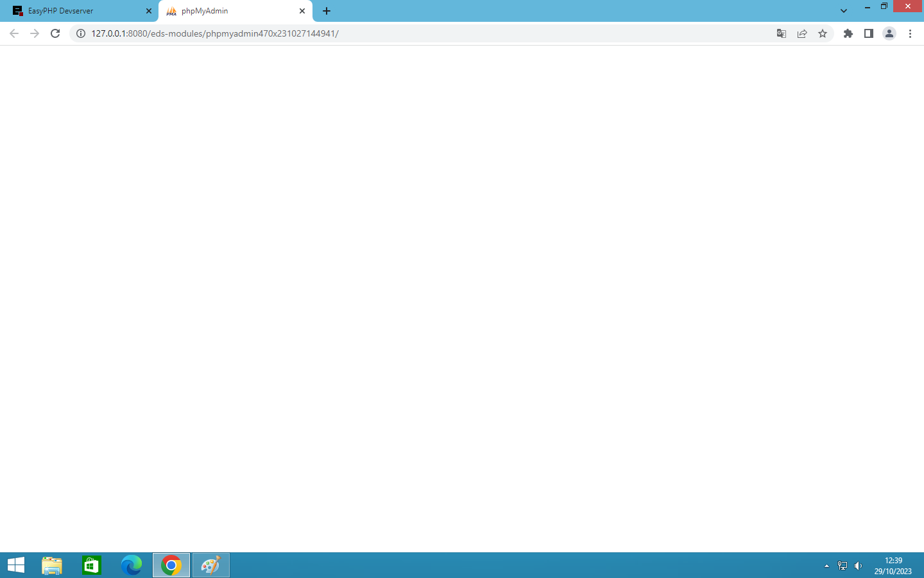
Task: Close the Chrome window
Action: pyautogui.click(x=908, y=6)
